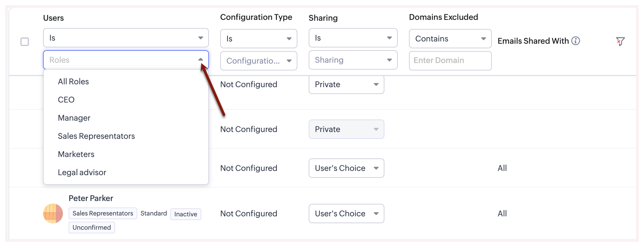Click Peter Parker's avatar picture
The width and height of the screenshot is (644, 247).
pos(53,213)
